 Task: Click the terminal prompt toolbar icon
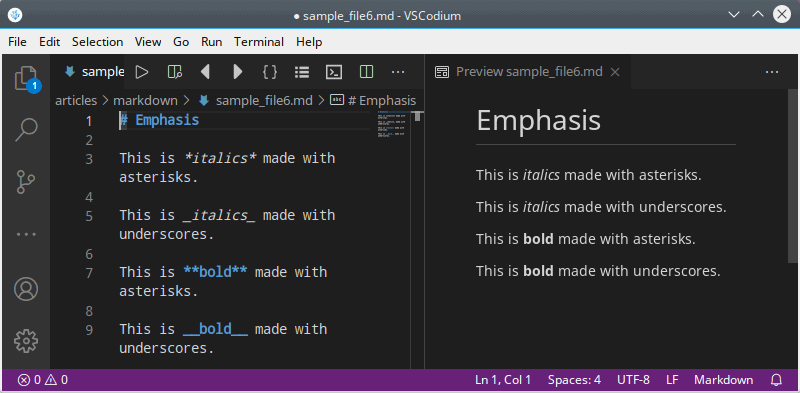334,72
